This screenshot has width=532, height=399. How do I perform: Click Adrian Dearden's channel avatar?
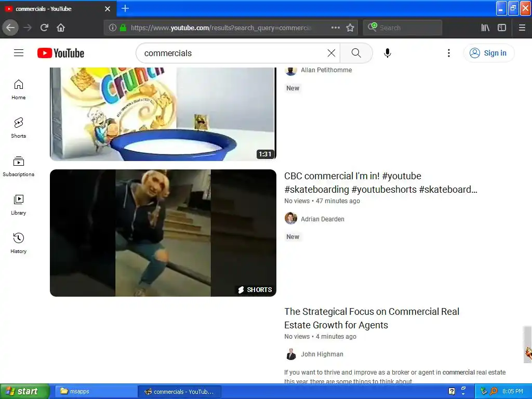(x=291, y=219)
